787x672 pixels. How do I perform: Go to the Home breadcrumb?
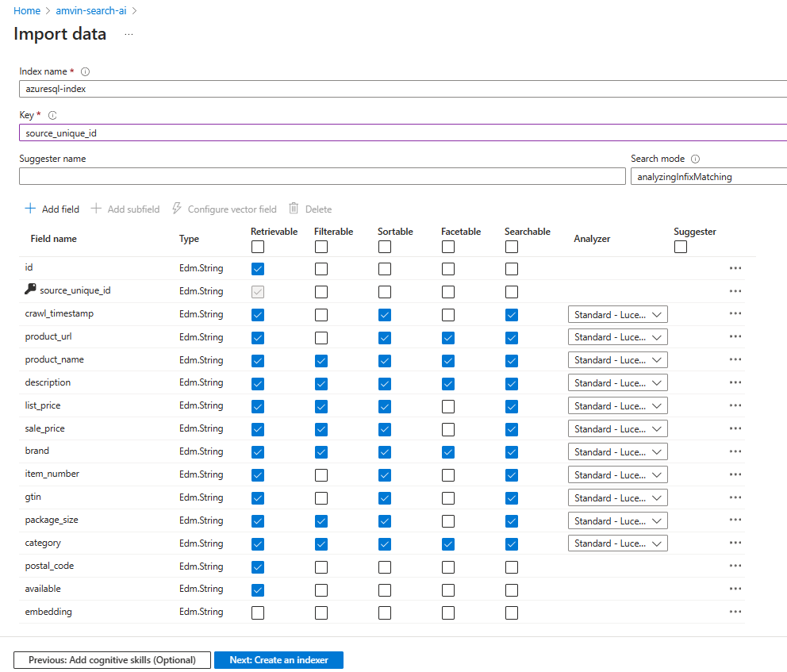point(27,10)
